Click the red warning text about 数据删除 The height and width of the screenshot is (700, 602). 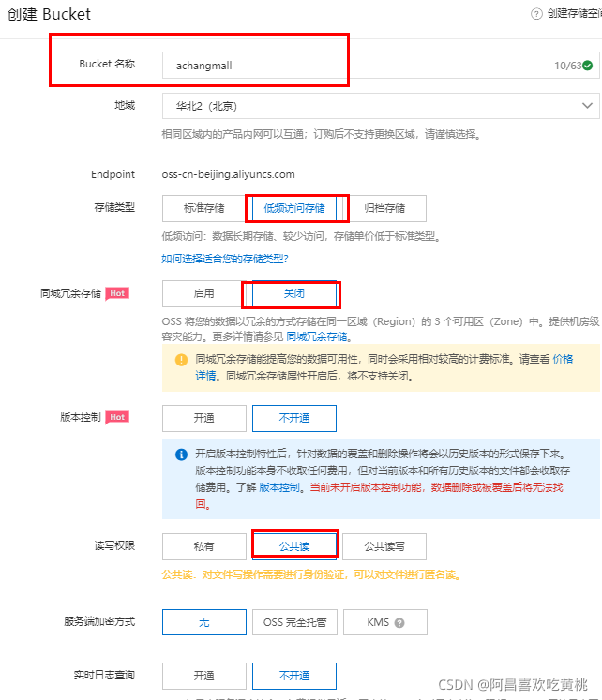[379, 496]
